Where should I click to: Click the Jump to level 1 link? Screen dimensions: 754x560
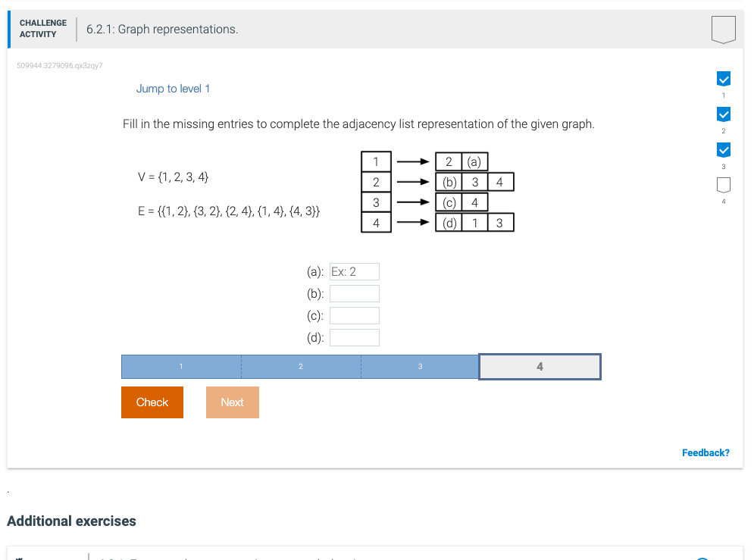click(173, 89)
